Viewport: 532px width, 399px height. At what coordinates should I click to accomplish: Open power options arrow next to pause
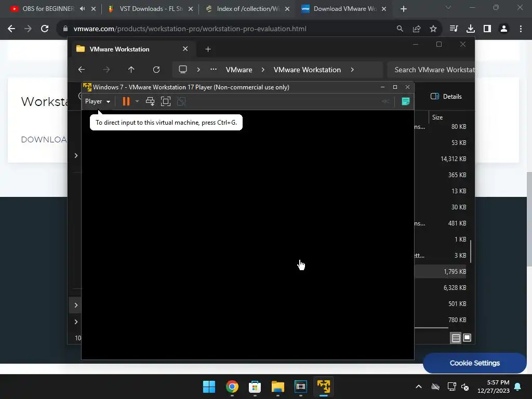point(137,101)
